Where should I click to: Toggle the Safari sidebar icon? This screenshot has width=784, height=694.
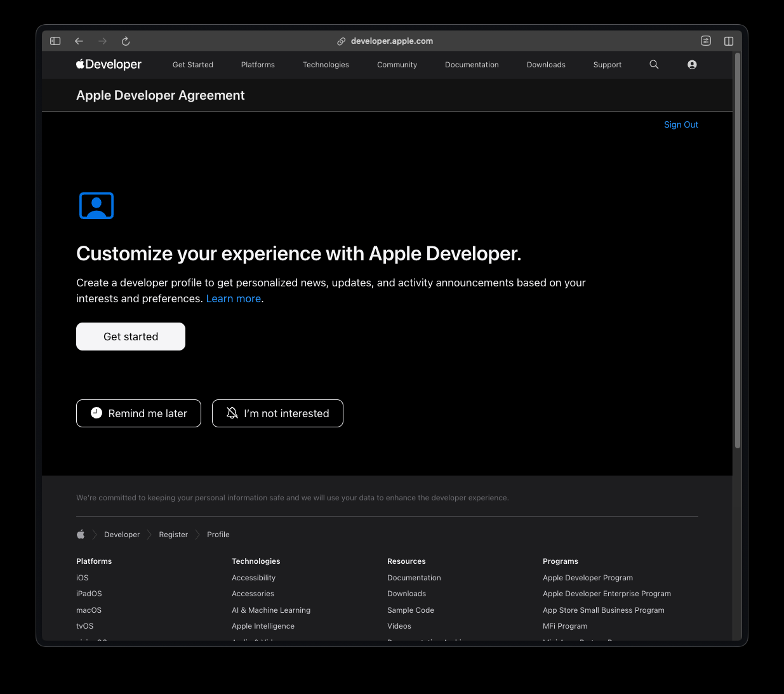click(55, 41)
